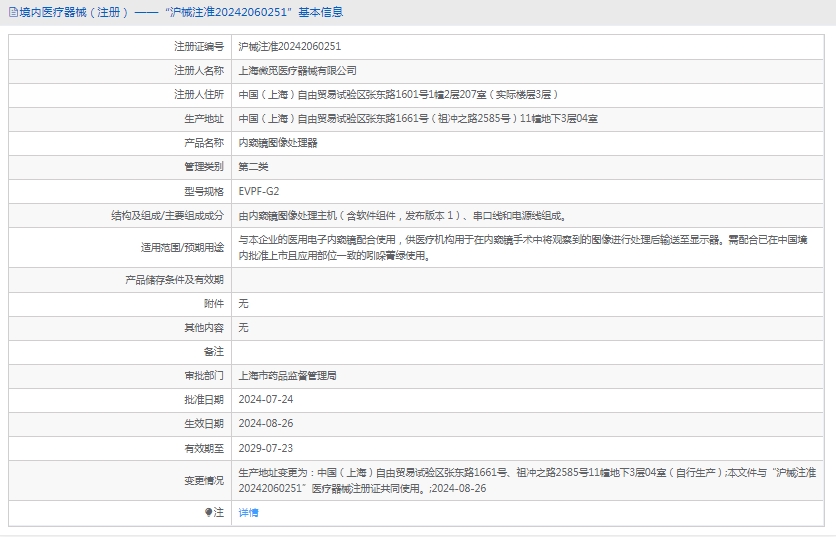Click approval date 2024-07-24
Screen dimensions: 836x537
265,400
